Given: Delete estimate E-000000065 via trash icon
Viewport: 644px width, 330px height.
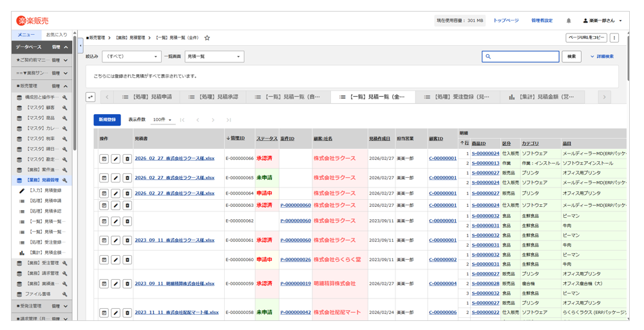Looking at the screenshot, I should click(x=127, y=178).
